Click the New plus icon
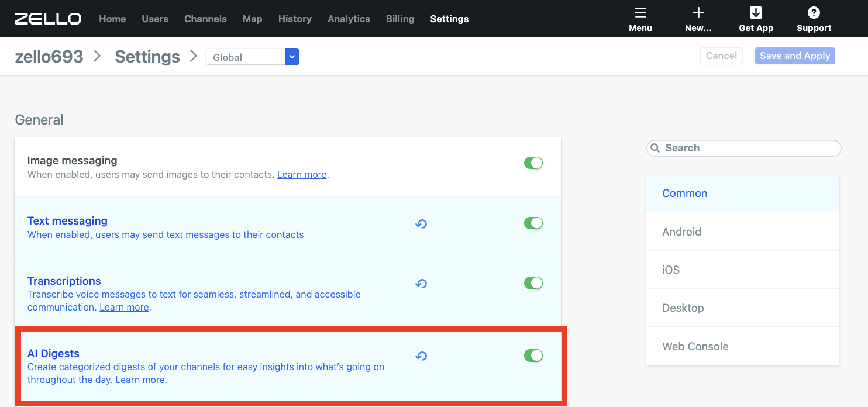Image resolution: width=868 pixels, height=407 pixels. point(698,13)
